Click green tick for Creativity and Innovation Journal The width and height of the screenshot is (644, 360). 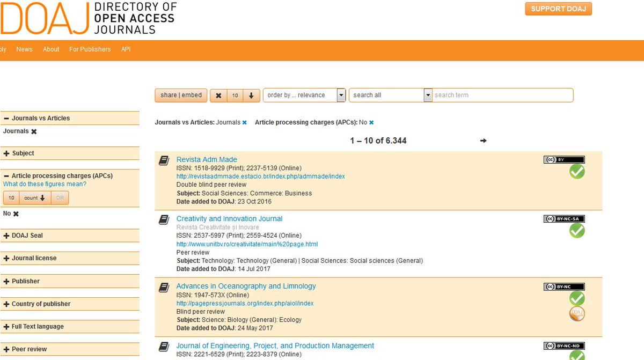click(x=577, y=231)
